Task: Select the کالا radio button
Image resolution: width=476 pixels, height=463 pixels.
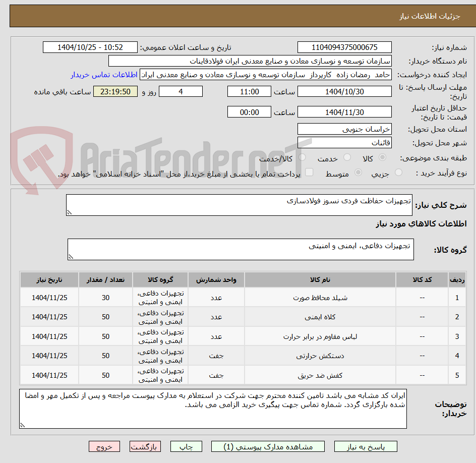Action: [x=383, y=157]
